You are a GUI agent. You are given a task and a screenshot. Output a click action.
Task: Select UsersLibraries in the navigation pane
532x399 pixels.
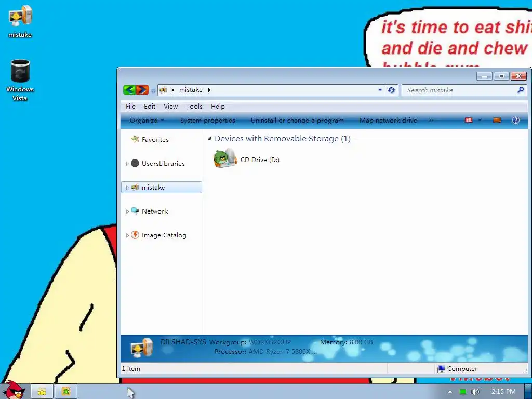163,164
